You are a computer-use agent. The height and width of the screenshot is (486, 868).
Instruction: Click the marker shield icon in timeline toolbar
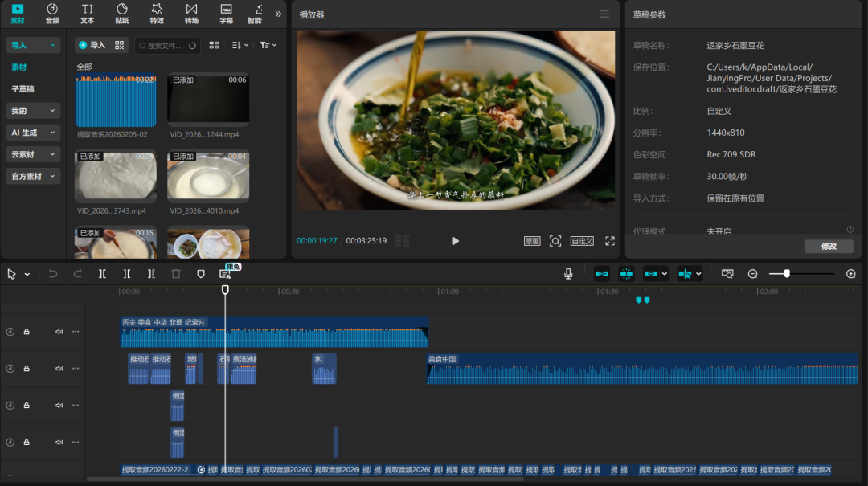[201, 274]
